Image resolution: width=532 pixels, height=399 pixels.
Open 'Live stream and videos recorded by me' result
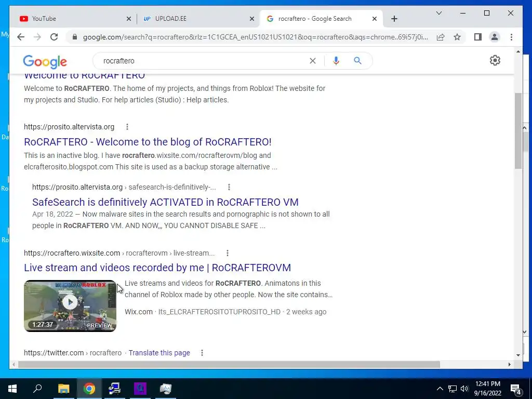pos(157,268)
